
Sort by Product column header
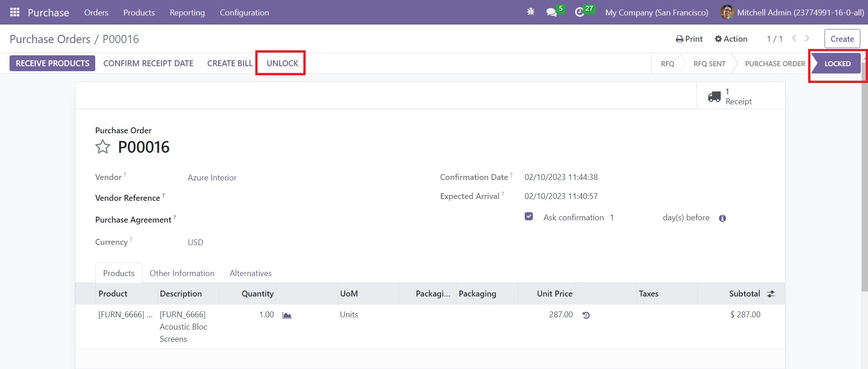click(127, 294)
